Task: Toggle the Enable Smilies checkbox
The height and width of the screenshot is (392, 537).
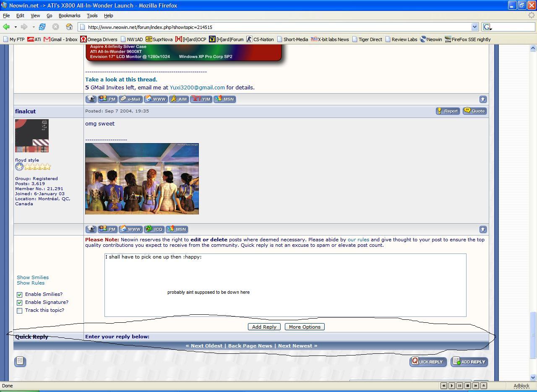Action: pyautogui.click(x=19, y=295)
